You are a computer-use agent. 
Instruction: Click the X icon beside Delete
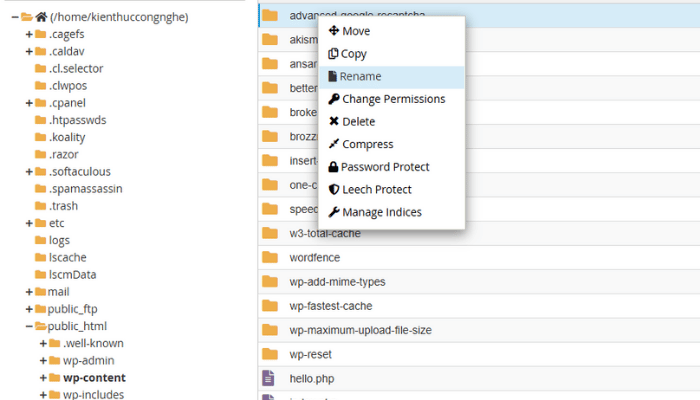point(334,122)
